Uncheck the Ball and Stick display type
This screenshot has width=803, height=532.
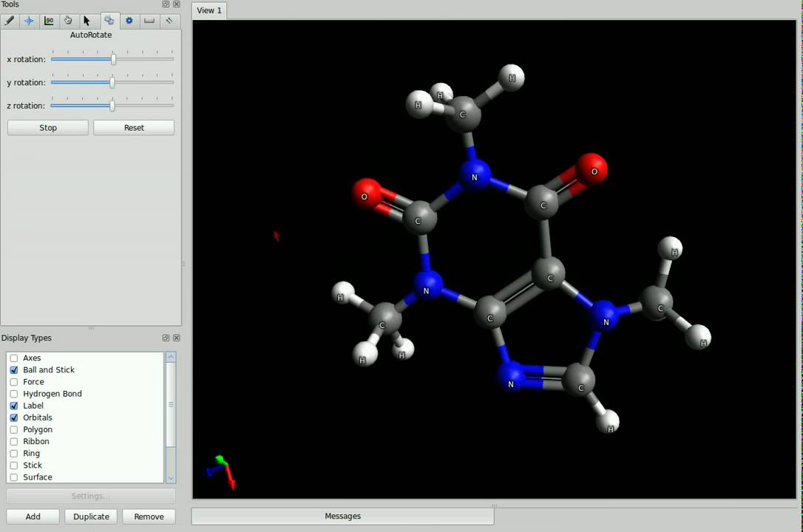13,369
